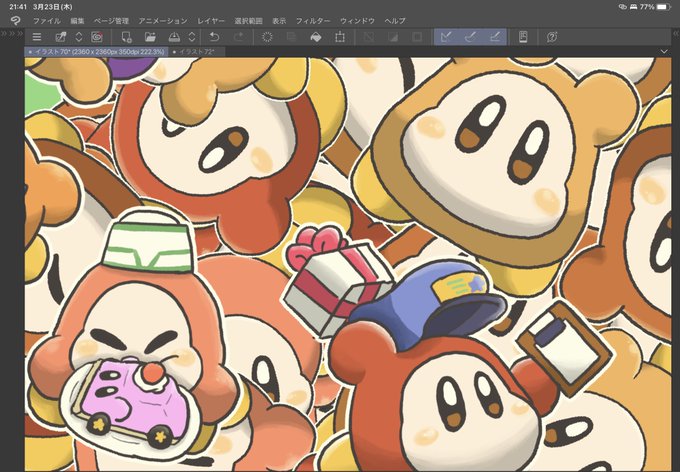
Task: Expand the right palette dock arrows
Action: pos(676,33)
